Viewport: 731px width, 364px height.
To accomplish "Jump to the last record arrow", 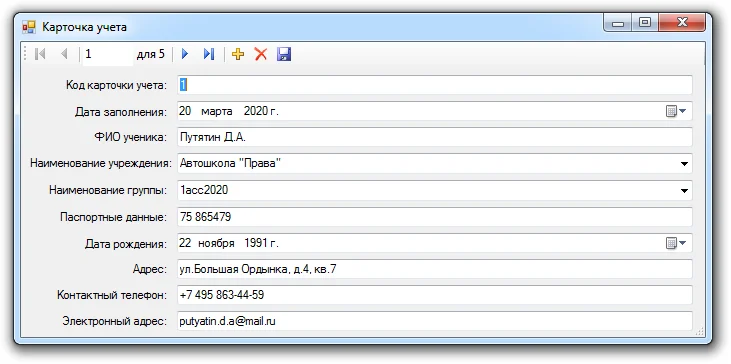I will 209,55.
